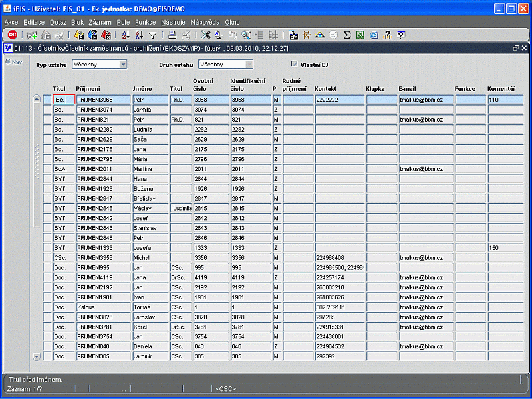Screen dimensions: 532x399
Task: Click the red EXIT stop-sign icon
Action: pos(12,35)
